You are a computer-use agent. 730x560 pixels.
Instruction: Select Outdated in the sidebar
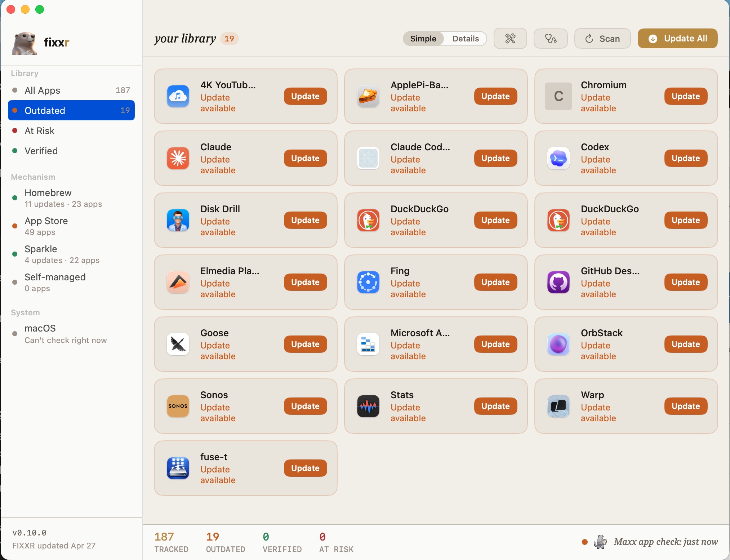(45, 111)
